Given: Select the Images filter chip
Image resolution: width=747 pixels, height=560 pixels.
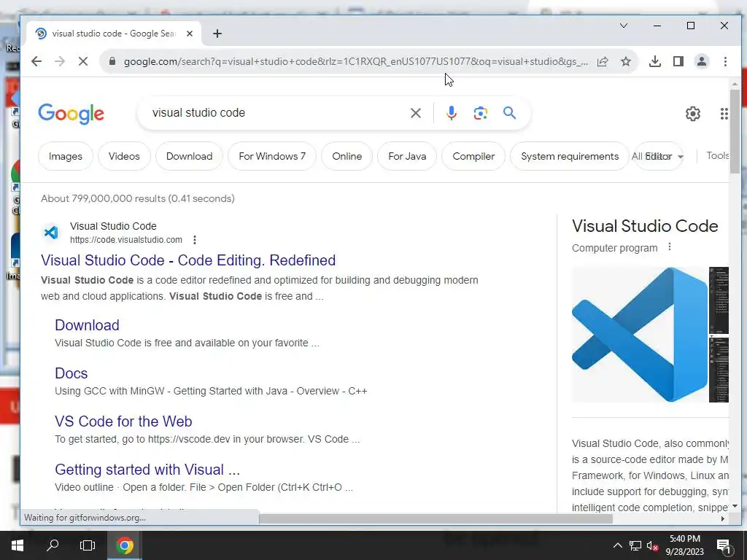Looking at the screenshot, I should [65, 156].
